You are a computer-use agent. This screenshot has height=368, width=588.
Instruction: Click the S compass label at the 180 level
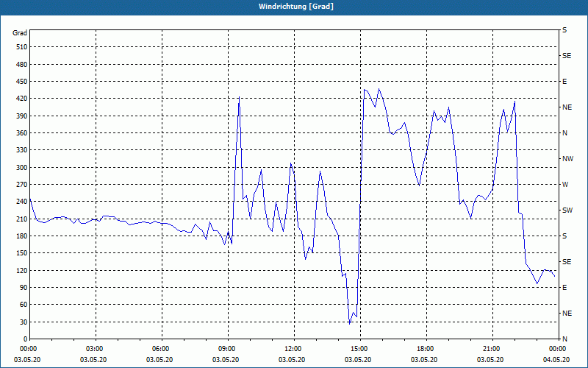(564, 236)
